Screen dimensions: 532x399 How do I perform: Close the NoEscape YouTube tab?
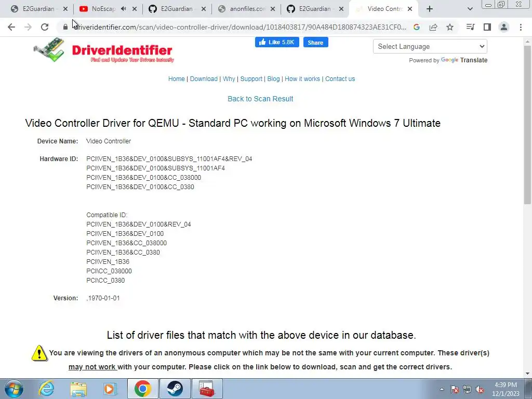pyautogui.click(x=135, y=9)
